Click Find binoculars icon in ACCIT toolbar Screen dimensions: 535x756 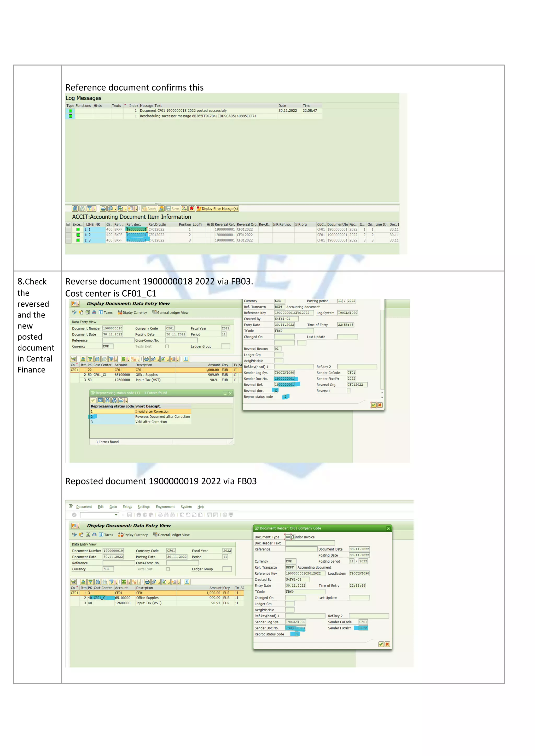pos(75,208)
